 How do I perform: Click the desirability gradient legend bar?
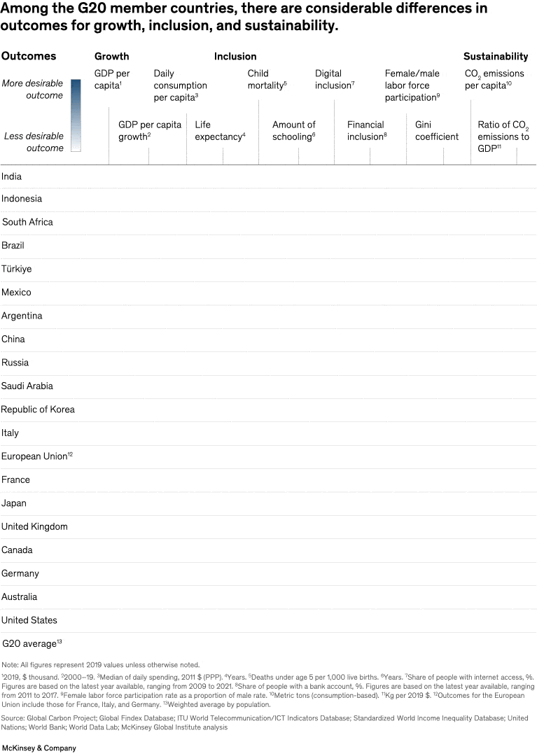tap(76, 115)
